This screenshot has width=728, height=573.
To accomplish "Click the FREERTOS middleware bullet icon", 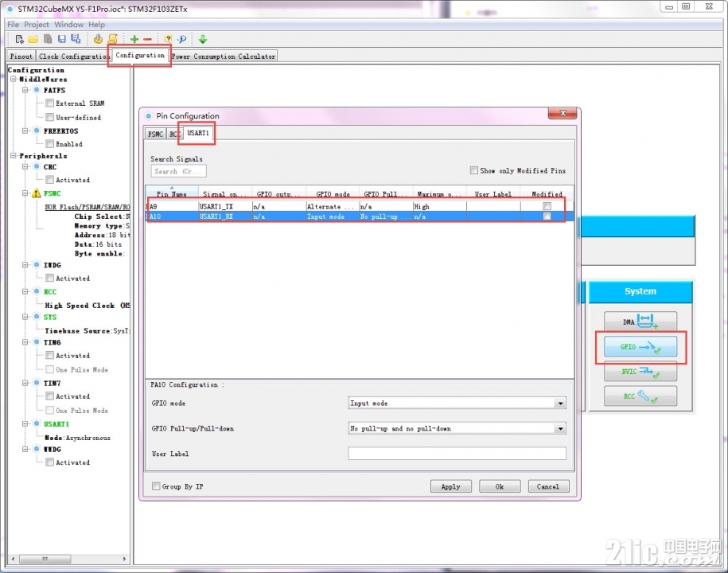I will [x=37, y=131].
